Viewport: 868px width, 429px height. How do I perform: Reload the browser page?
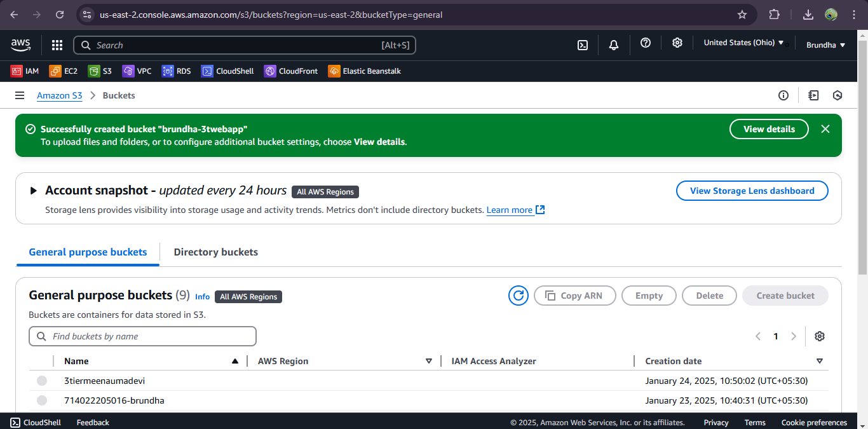(60, 15)
